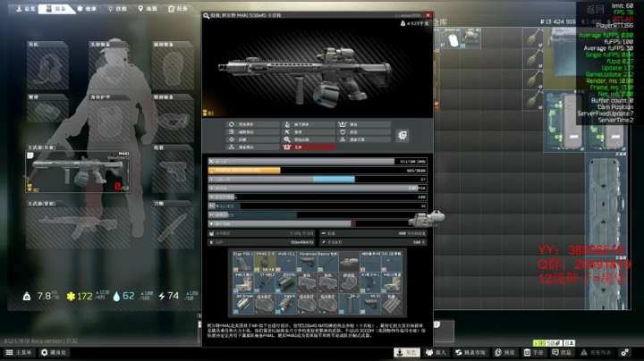The width and height of the screenshot is (644, 361).
Task: Click the eyewear equipment slot
Action: pos(173,118)
